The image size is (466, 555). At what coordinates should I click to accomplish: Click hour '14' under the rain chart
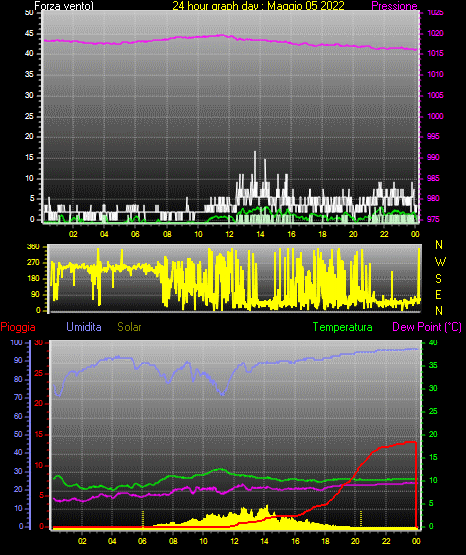point(264,541)
